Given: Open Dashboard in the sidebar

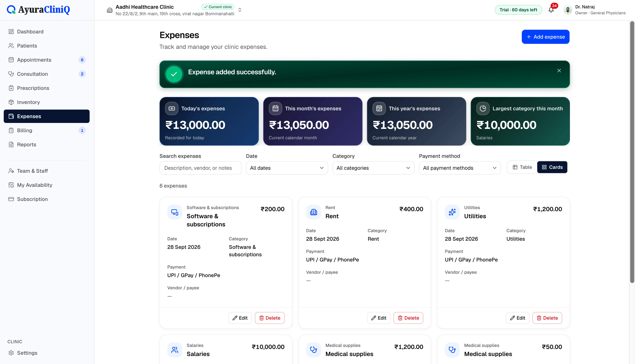Looking at the screenshot, I should point(46,32).
